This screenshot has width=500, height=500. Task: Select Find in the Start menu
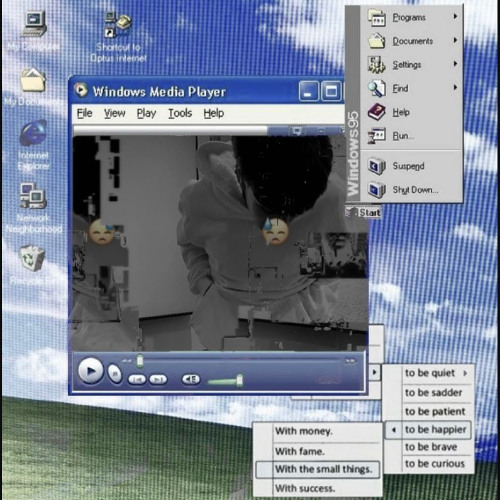click(400, 88)
